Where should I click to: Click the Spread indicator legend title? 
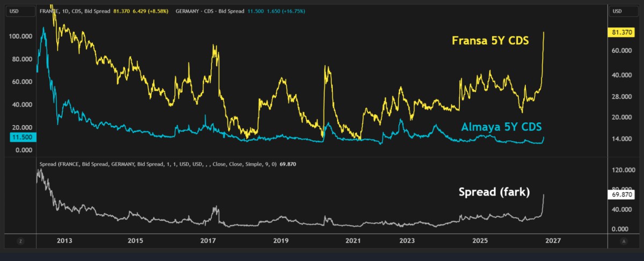(x=158, y=163)
